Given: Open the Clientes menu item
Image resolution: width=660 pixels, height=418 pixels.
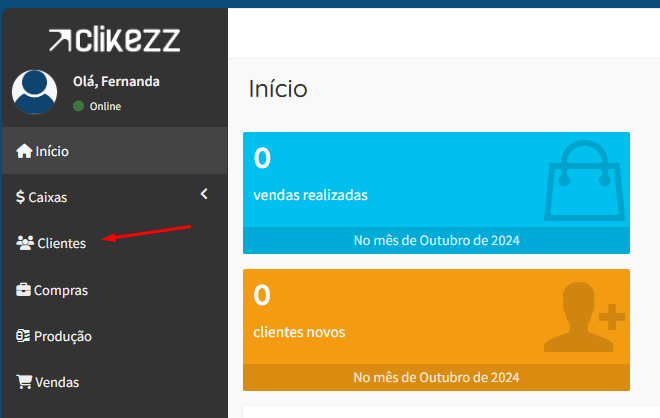Looking at the screenshot, I should (61, 243).
